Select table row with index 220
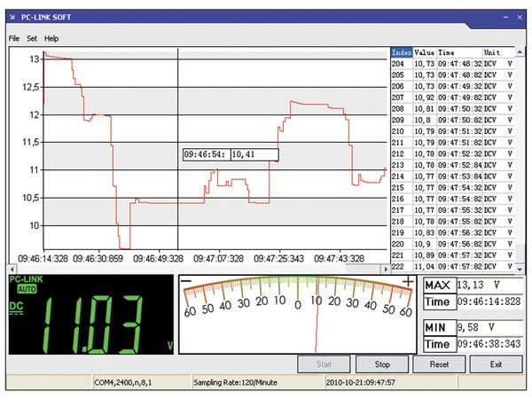Viewport: 532px width, 399px height. click(452, 244)
